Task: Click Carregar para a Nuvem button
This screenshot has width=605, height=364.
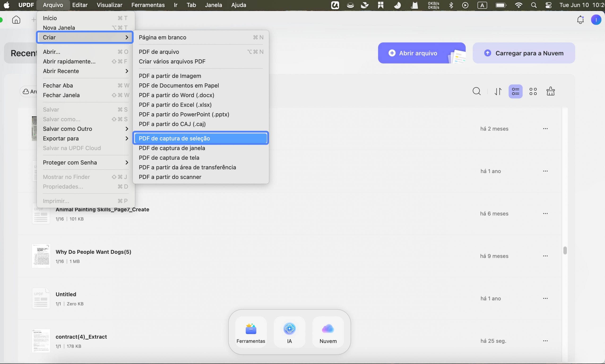Action: point(523,53)
